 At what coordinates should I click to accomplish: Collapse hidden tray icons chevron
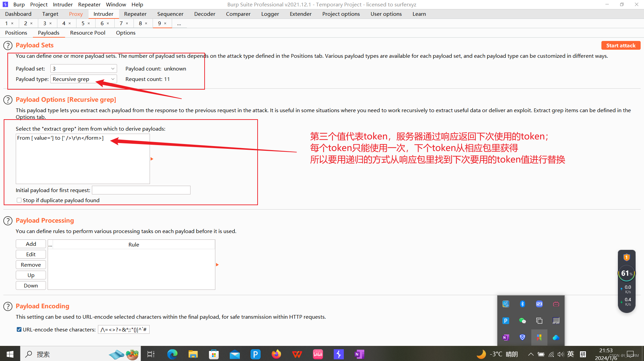point(531,354)
